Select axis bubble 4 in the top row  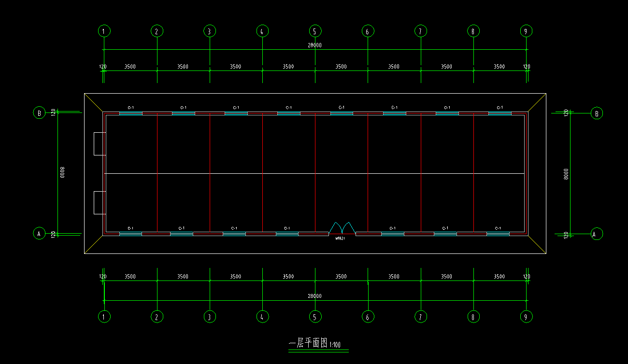click(x=262, y=31)
